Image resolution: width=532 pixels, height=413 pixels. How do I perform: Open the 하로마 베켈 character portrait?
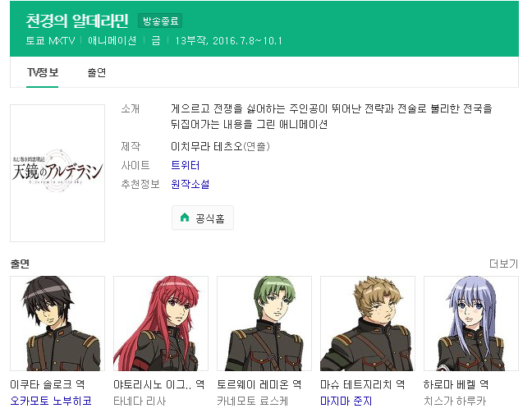(x=471, y=324)
